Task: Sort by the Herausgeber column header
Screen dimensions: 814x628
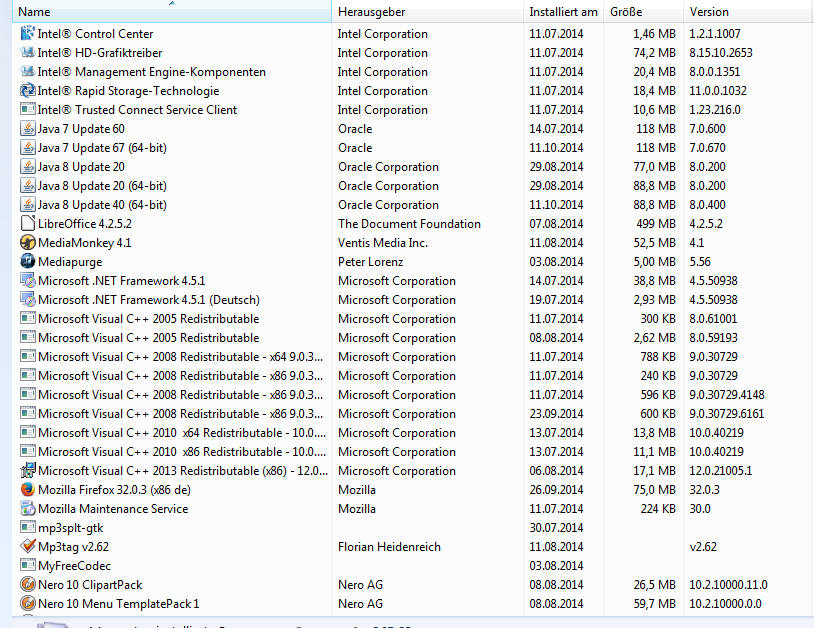Action: point(427,11)
